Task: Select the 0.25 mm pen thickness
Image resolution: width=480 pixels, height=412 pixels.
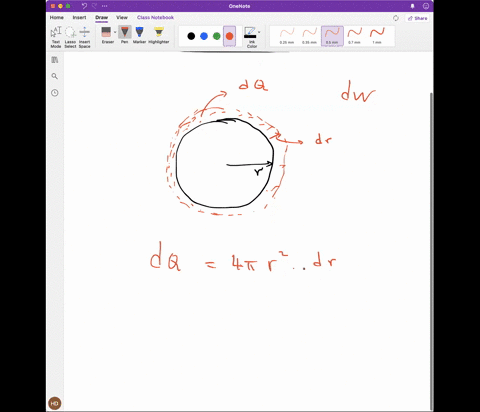Action: tap(287, 36)
